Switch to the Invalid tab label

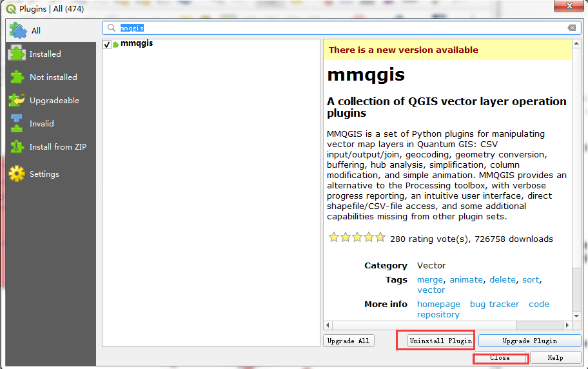(x=42, y=124)
